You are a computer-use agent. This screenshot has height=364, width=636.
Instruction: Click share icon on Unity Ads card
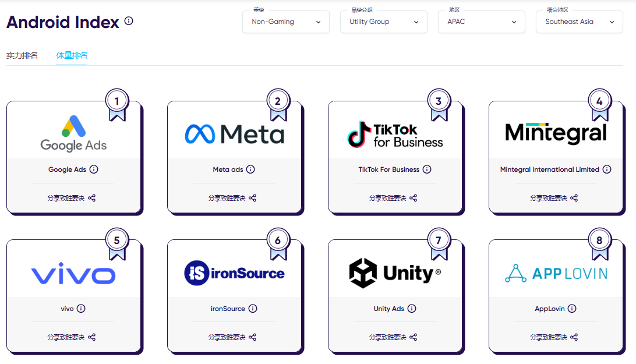(x=414, y=337)
